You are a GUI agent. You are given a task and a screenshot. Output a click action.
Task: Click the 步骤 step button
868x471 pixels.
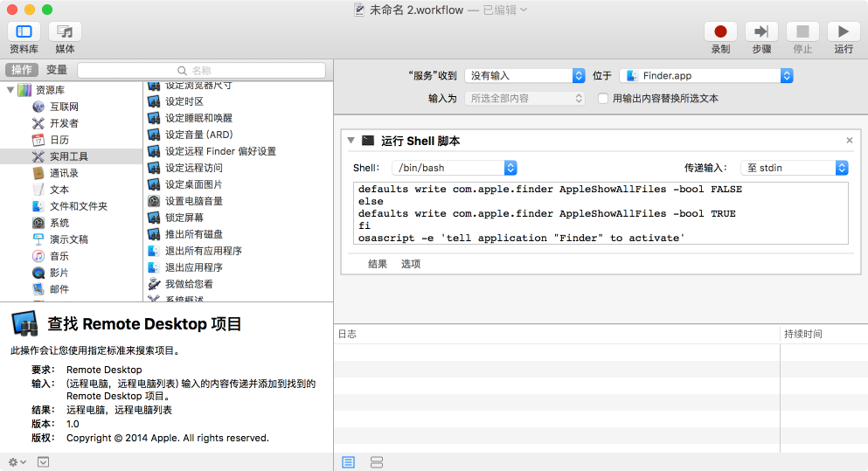click(761, 31)
